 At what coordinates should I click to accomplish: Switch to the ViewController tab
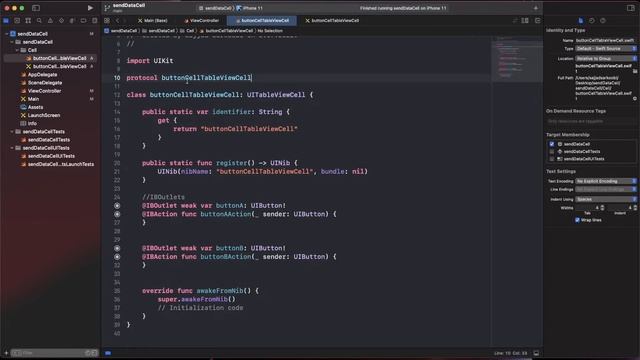click(x=201, y=20)
